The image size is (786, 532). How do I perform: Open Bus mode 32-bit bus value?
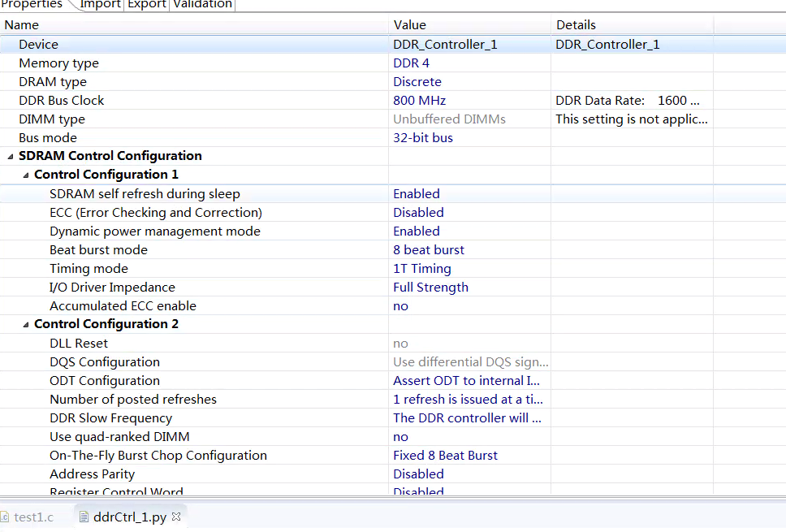pos(423,138)
